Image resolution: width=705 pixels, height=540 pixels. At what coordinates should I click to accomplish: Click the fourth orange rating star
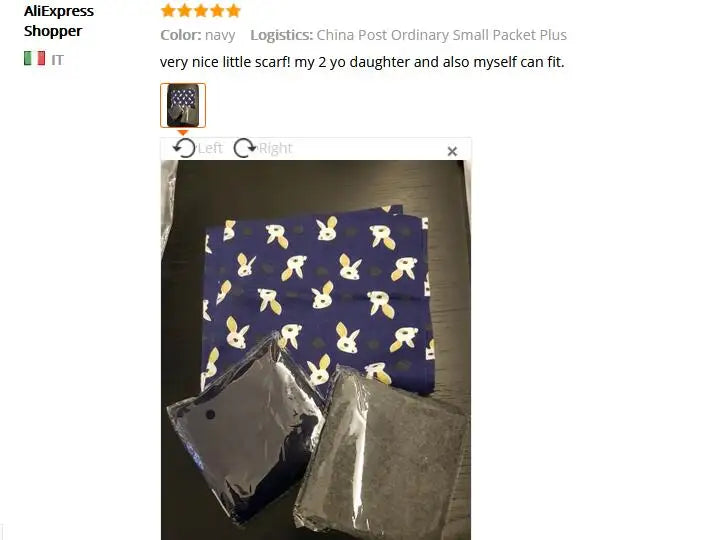pyautogui.click(x=217, y=10)
